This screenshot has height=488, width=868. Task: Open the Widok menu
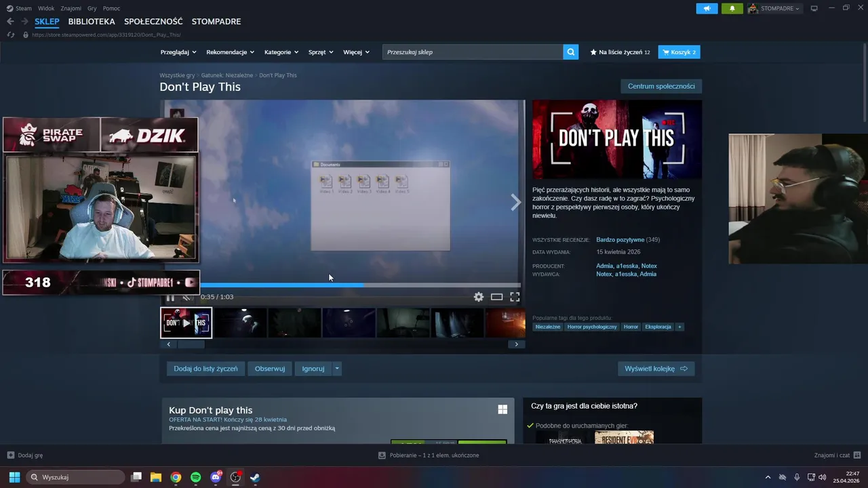46,8
